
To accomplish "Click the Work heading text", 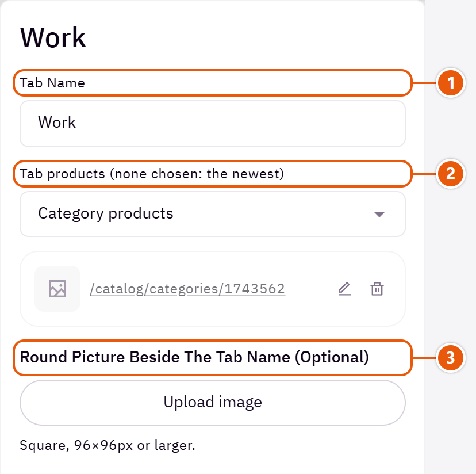I will coord(53,37).
